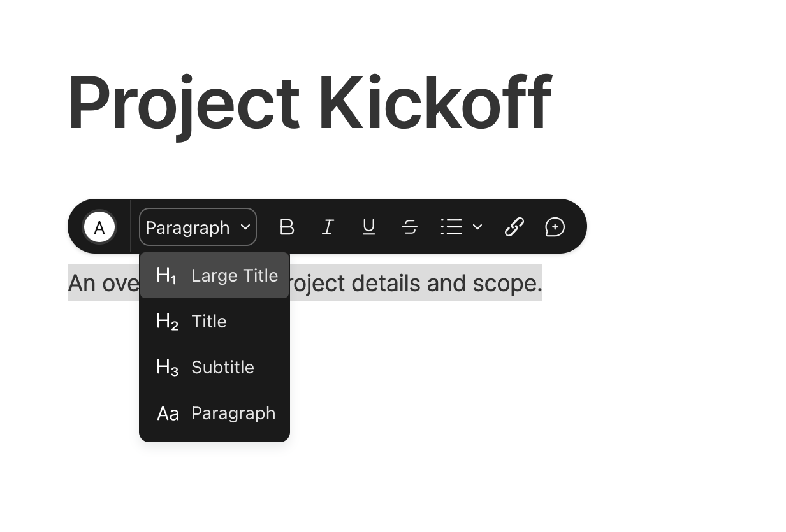
Task: Pick the Subtitle style option
Action: 222,367
